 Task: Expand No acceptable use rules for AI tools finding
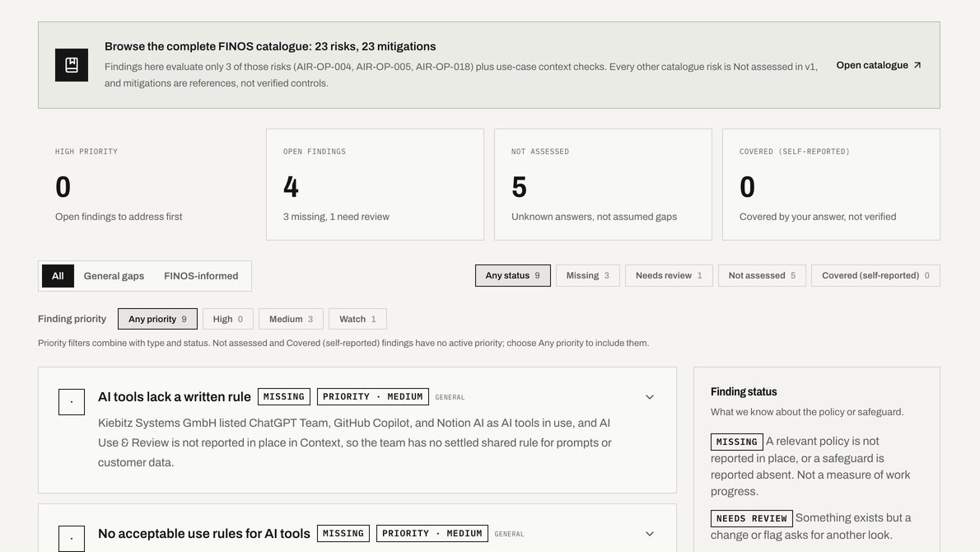[650, 534]
